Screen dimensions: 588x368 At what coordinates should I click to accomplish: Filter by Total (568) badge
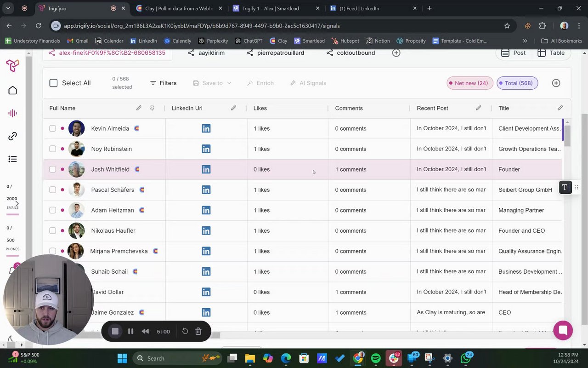pyautogui.click(x=517, y=83)
